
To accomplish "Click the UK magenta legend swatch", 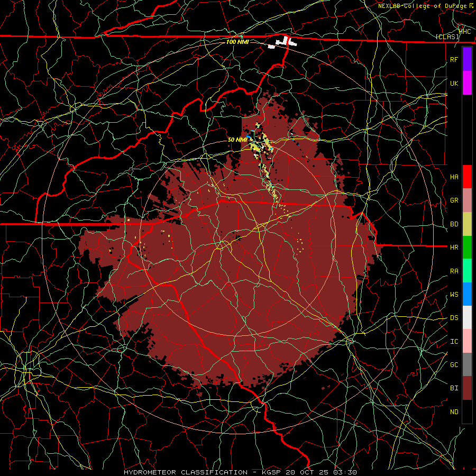I will (x=467, y=83).
